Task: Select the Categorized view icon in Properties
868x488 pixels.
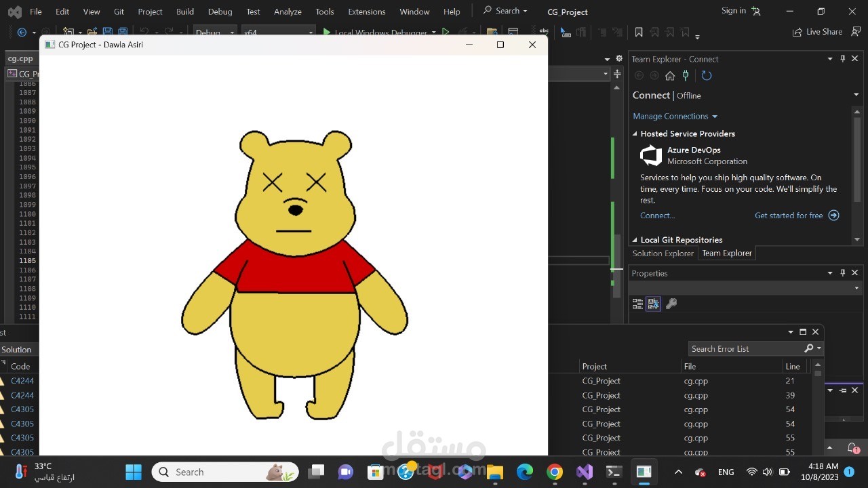Action: (x=637, y=304)
